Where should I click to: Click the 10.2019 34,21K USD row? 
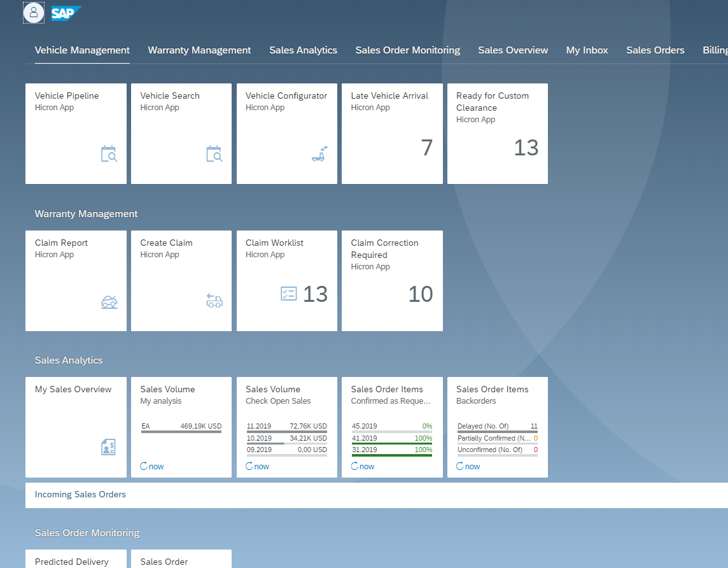(287, 439)
